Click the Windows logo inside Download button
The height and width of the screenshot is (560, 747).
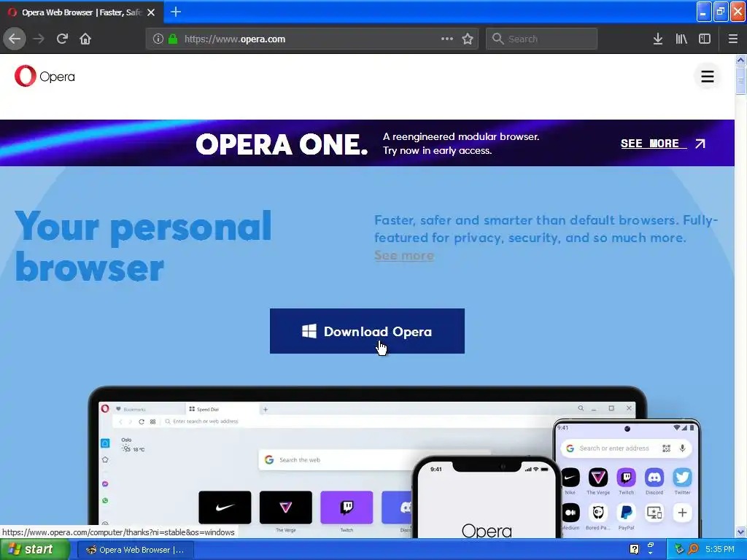pyautogui.click(x=309, y=331)
